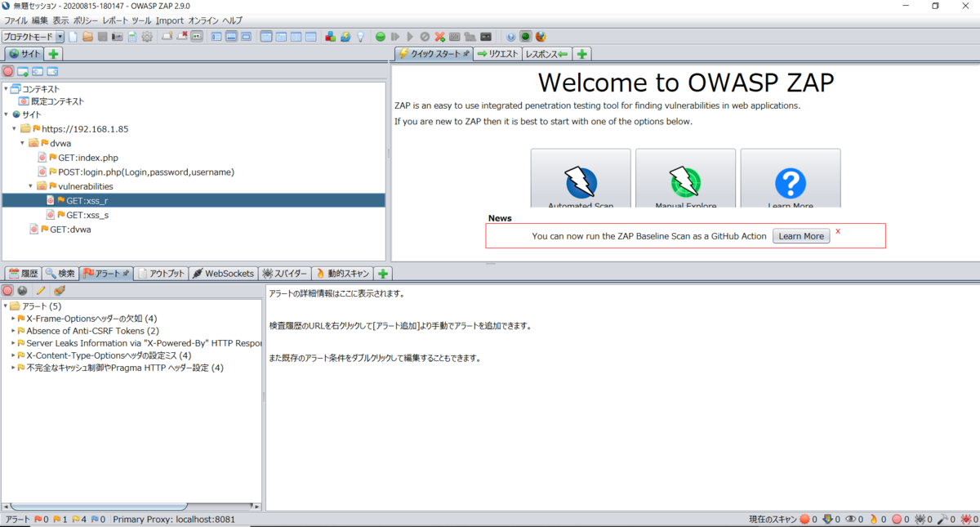Click the Firefox browser launch icon
980x527 pixels.
[541, 37]
